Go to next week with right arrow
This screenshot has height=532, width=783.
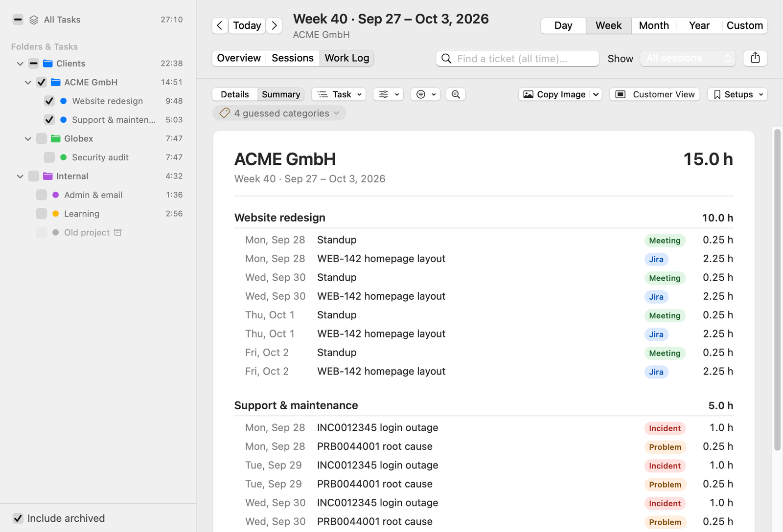[x=275, y=25]
